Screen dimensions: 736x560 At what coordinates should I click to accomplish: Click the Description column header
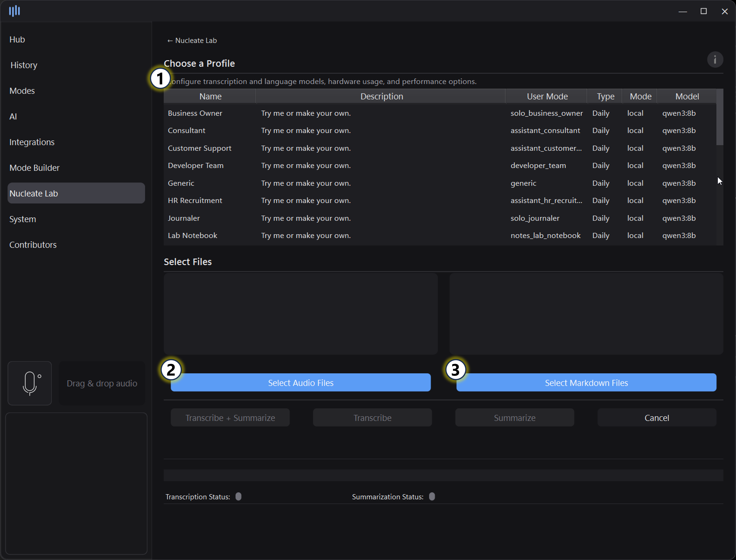(381, 96)
